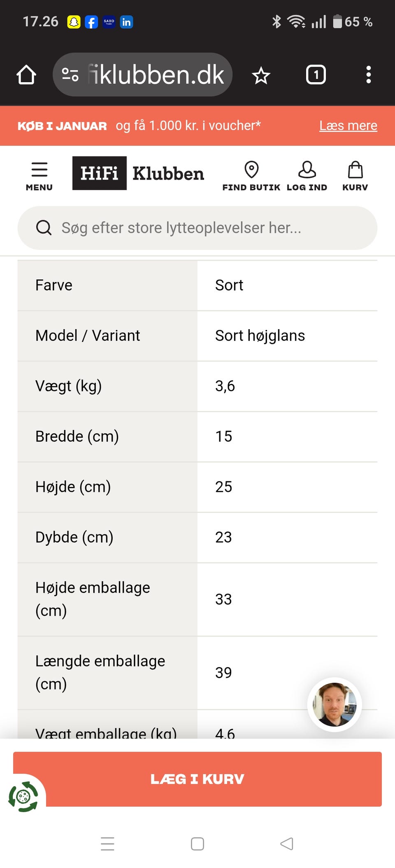The image size is (395, 868).
Task: Go to browser home page
Action: tap(26, 75)
